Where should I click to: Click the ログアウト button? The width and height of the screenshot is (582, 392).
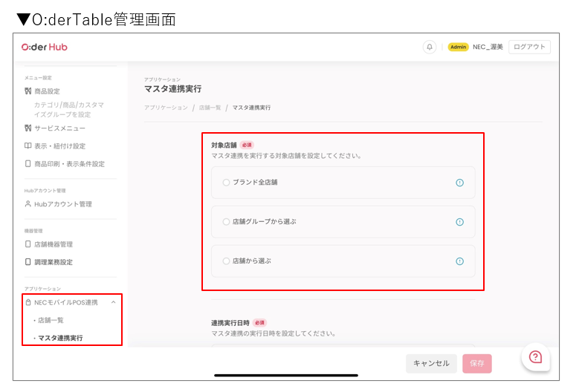pos(529,47)
